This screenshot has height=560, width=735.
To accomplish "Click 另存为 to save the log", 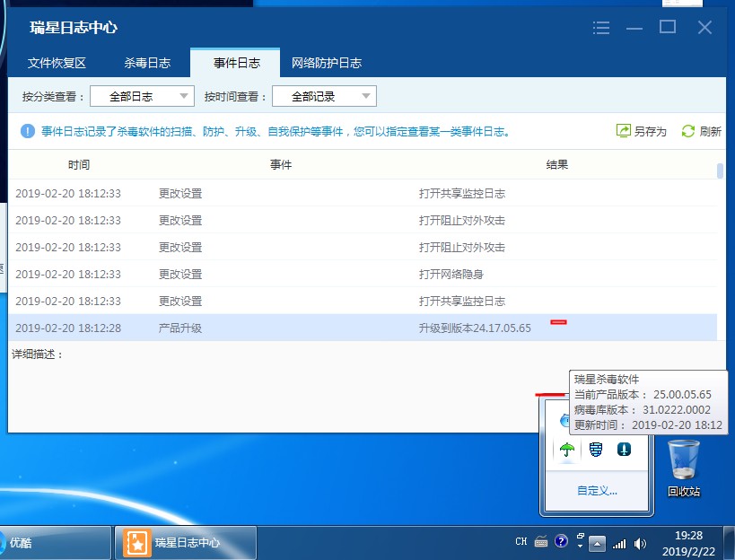I will coord(642,131).
